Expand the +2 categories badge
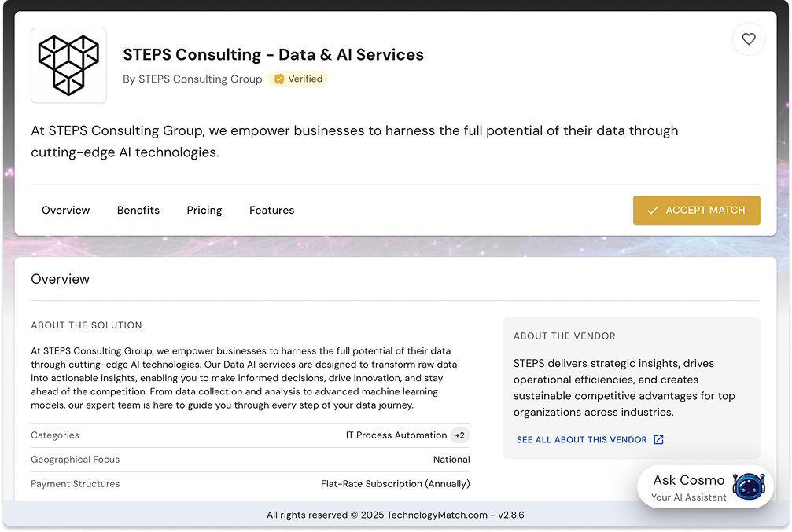 coord(459,435)
